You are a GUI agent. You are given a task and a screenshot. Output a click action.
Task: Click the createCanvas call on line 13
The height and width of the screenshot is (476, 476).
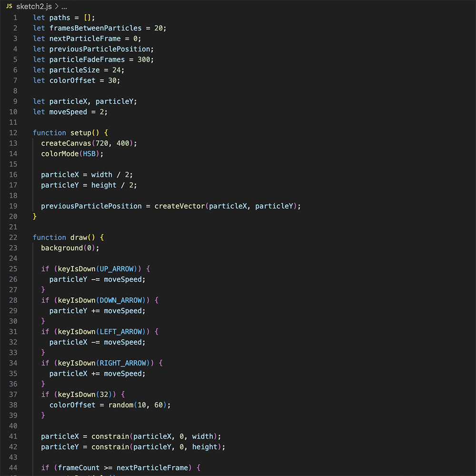point(66,143)
